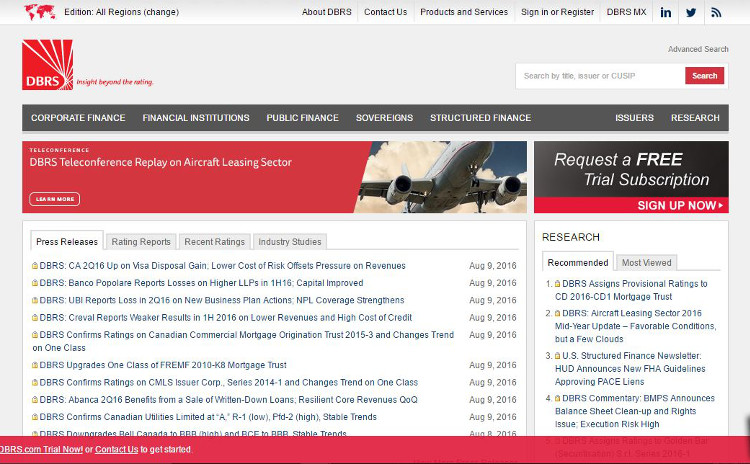750x464 pixels.
Task: Click the DBRS logo
Action: click(x=47, y=65)
